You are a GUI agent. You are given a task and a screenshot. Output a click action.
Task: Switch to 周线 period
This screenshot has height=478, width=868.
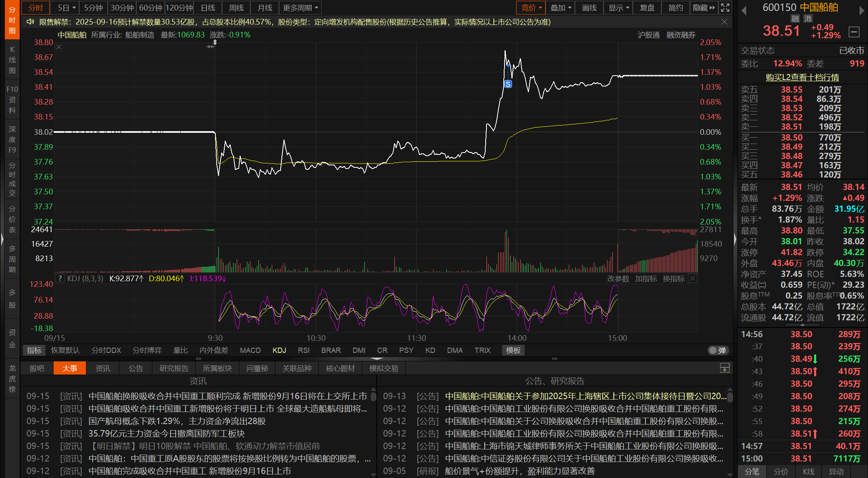[x=236, y=8]
